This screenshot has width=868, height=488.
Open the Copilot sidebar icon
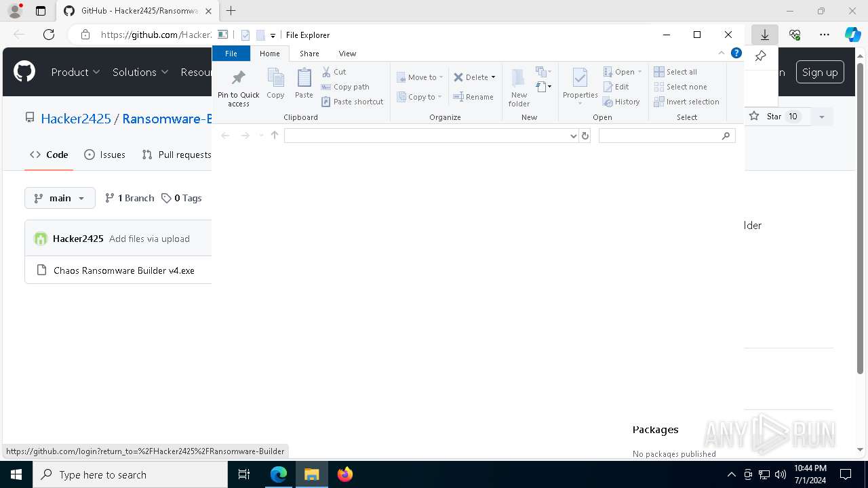tap(852, 35)
